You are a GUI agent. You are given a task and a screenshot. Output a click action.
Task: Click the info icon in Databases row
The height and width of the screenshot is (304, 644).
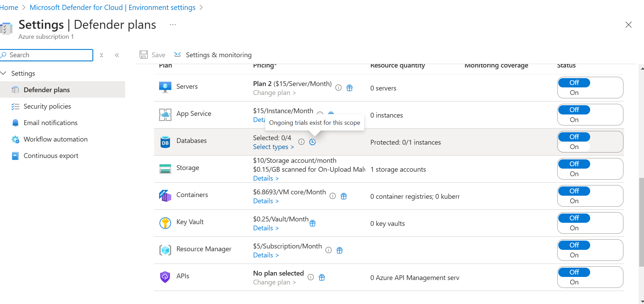click(x=301, y=142)
